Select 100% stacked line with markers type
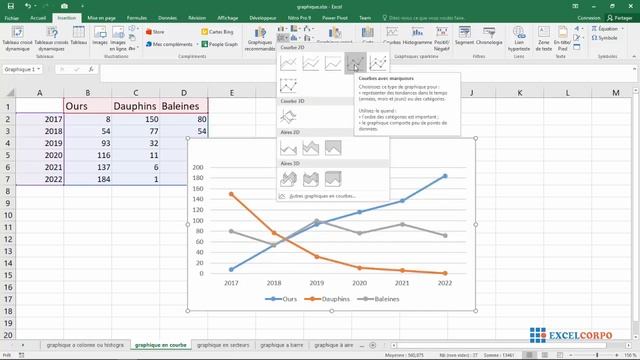The height and width of the screenshot is (360, 640). click(288, 86)
